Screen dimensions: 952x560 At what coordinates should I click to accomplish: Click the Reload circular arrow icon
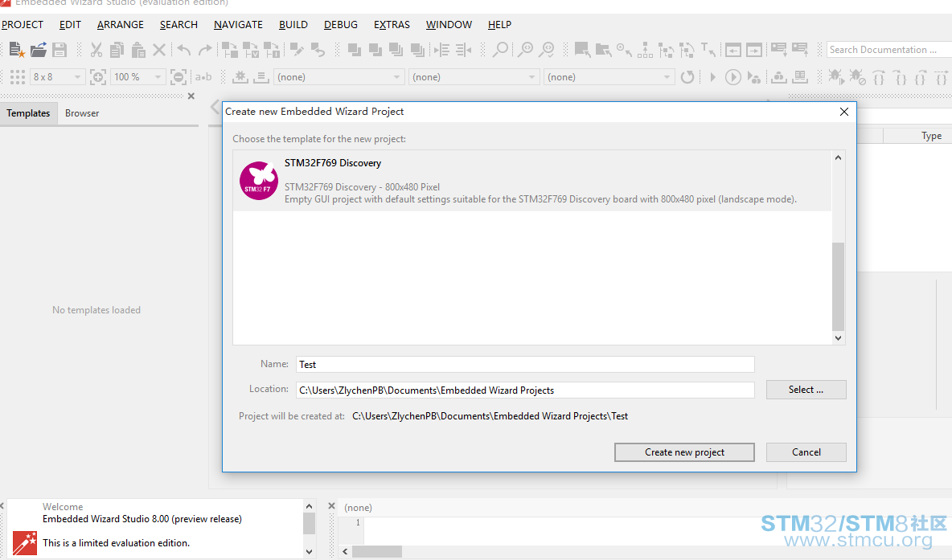click(687, 77)
